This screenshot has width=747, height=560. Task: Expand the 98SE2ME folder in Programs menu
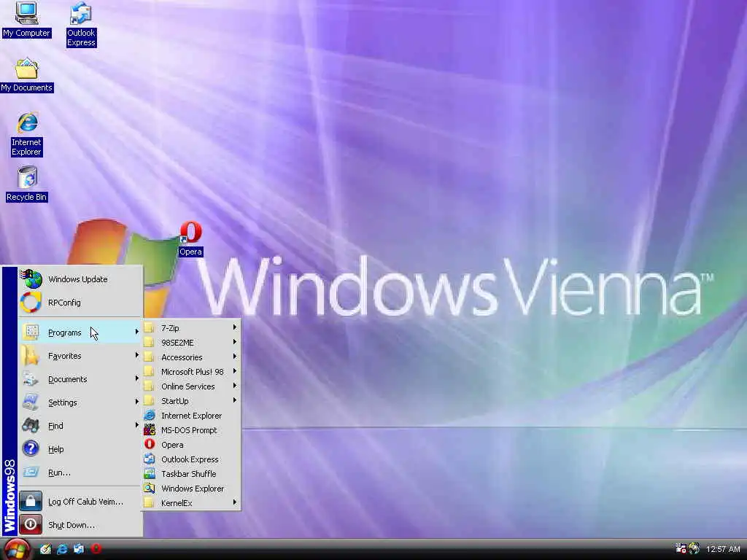191,343
